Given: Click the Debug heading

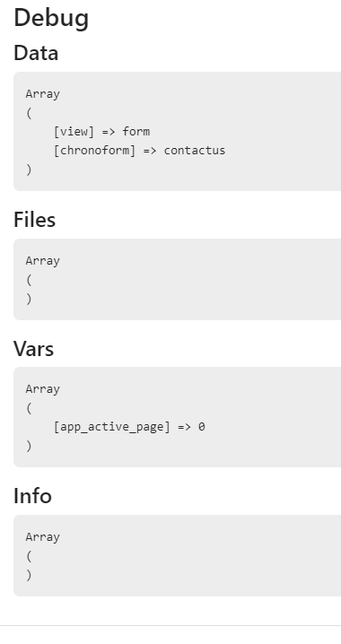Looking at the screenshot, I should (51, 19).
